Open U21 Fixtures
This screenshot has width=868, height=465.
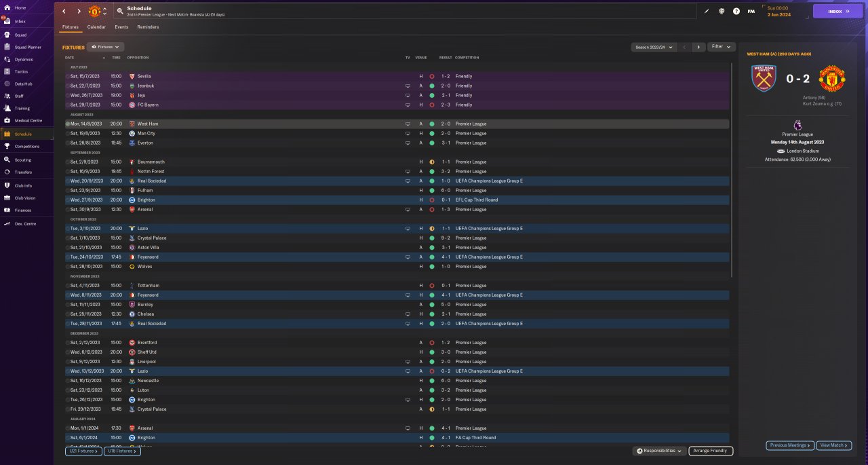pyautogui.click(x=83, y=451)
